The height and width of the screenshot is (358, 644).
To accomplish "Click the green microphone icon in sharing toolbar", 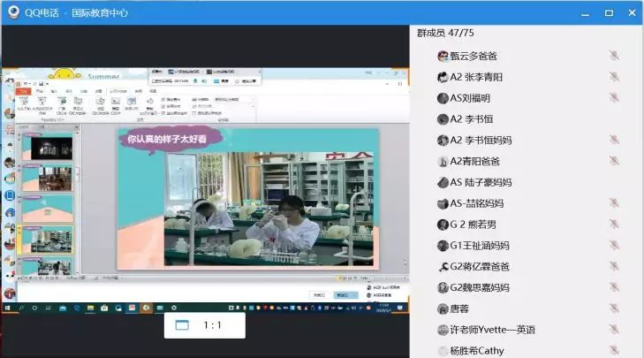I will pyautogui.click(x=195, y=81).
